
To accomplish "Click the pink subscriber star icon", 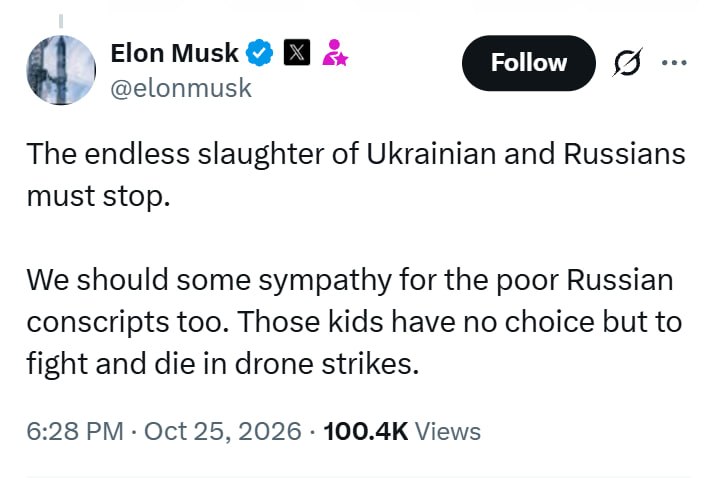I will tap(335, 52).
